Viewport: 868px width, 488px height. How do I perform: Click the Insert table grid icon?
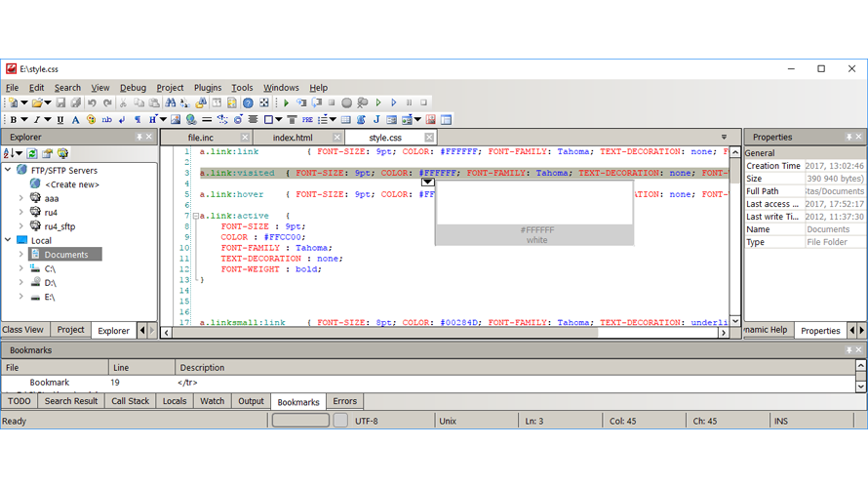coord(346,120)
